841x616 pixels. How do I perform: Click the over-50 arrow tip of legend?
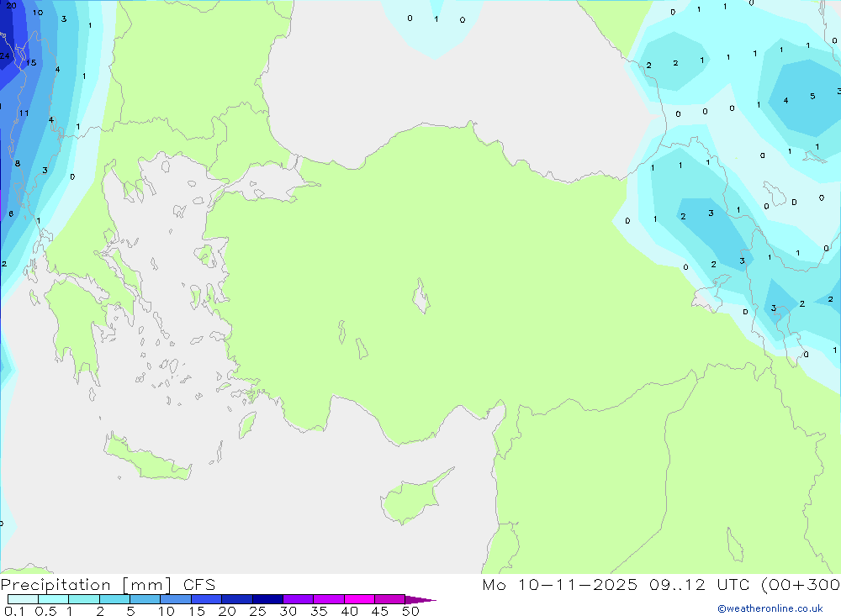420,599
